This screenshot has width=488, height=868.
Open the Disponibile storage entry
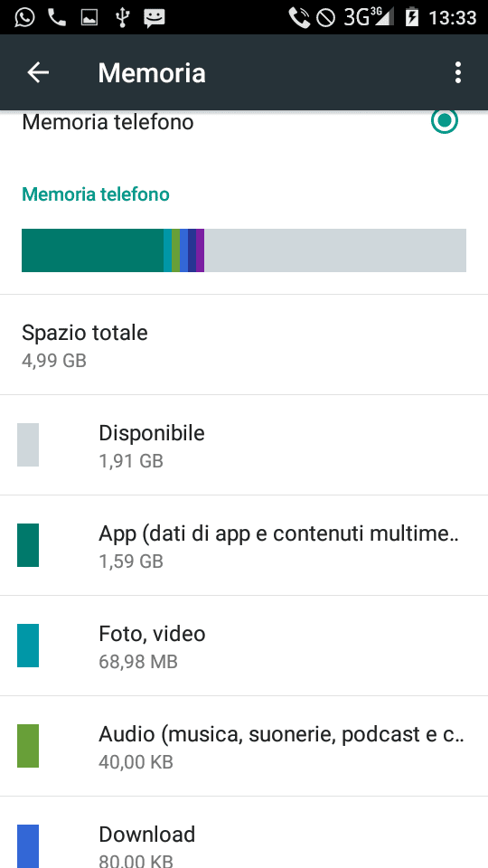[x=244, y=445]
